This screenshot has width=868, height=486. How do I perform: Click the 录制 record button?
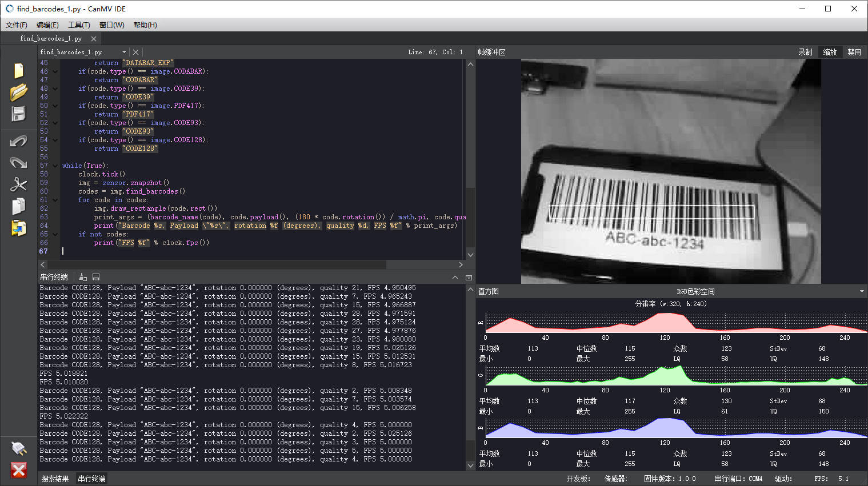pos(805,52)
